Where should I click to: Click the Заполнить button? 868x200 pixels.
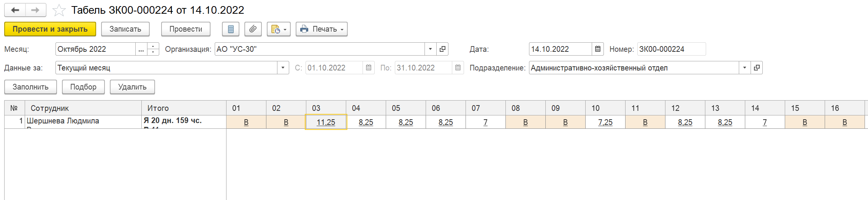click(30, 87)
